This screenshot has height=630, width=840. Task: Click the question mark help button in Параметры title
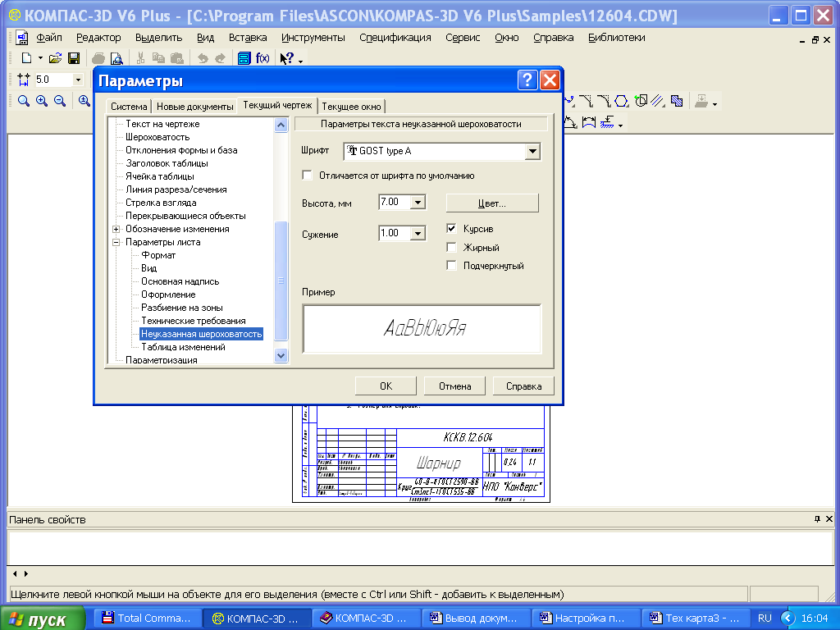[527, 80]
